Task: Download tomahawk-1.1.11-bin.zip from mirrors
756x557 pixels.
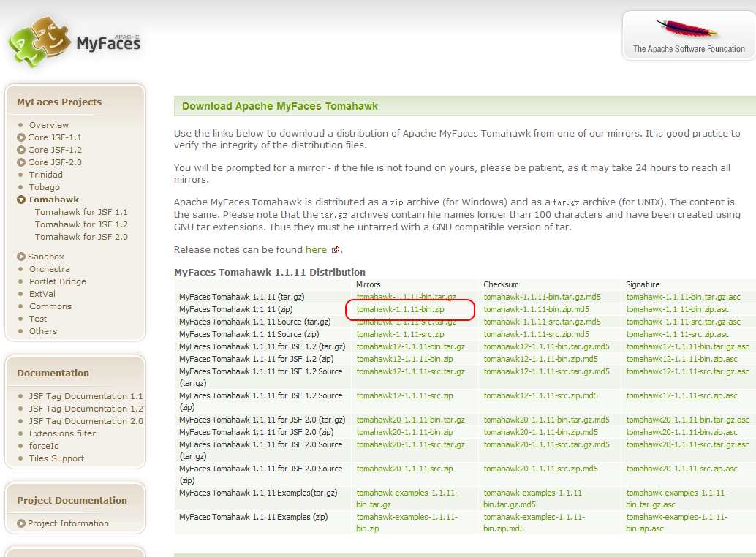Action: 400,309
